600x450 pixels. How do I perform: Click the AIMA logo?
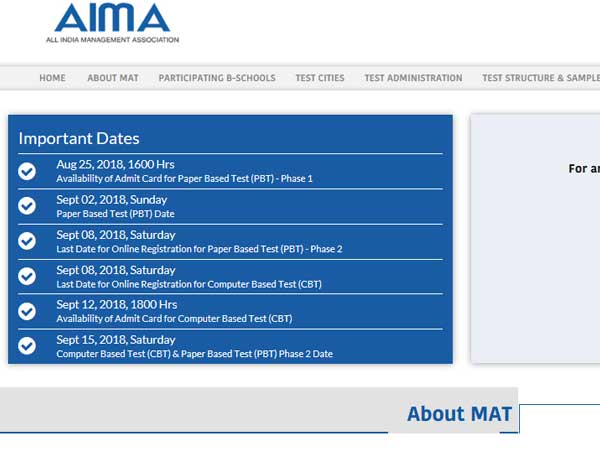pos(112,24)
